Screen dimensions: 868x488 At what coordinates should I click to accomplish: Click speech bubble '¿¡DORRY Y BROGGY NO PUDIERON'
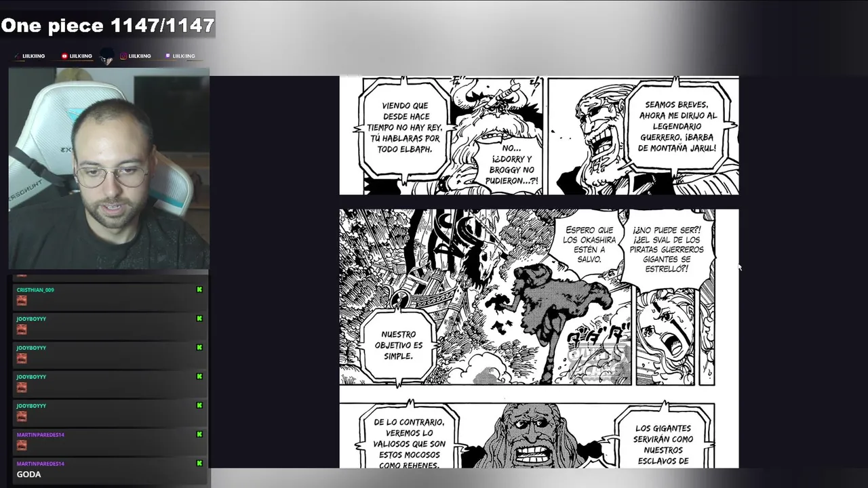[513, 163]
